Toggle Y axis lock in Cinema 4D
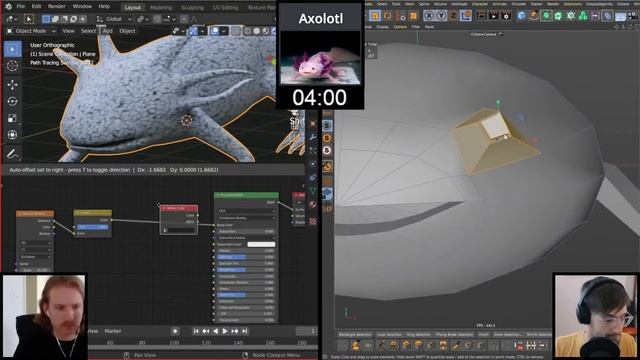The height and width of the screenshot is (360, 640). (441, 16)
